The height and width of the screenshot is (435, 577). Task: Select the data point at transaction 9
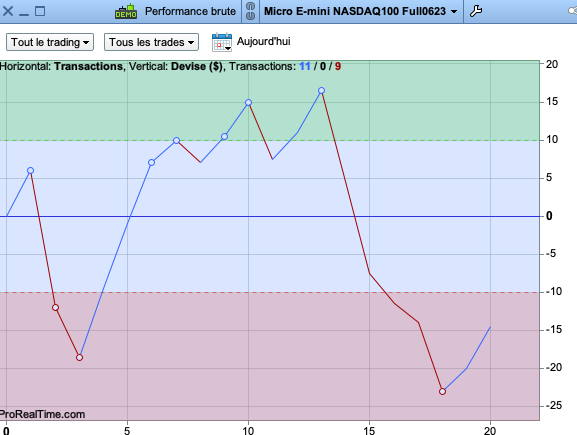[x=224, y=137]
